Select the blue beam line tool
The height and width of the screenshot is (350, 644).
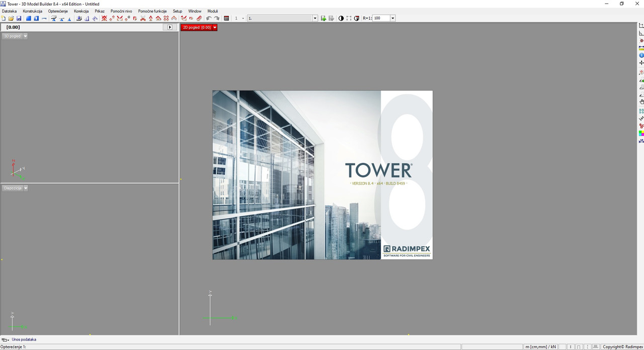click(44, 18)
